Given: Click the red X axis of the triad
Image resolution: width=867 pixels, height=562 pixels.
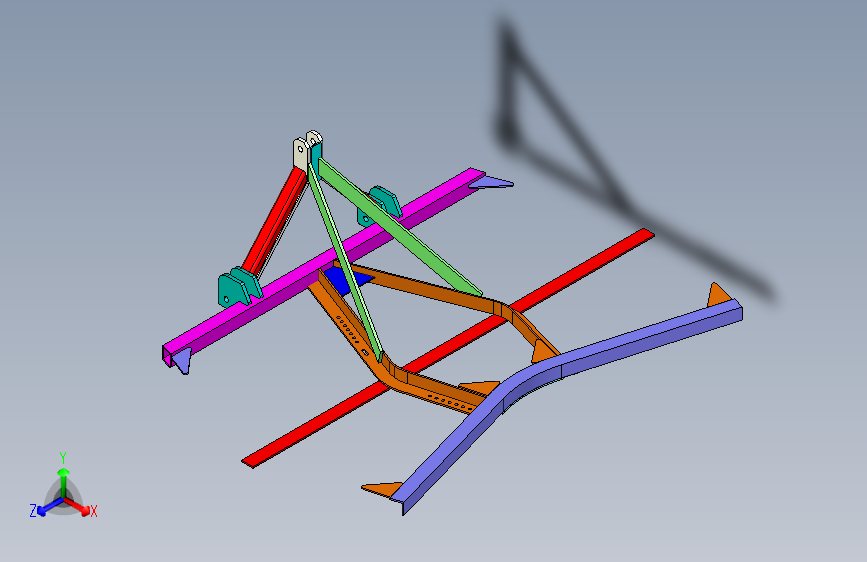Looking at the screenshot, I should coord(78,506).
